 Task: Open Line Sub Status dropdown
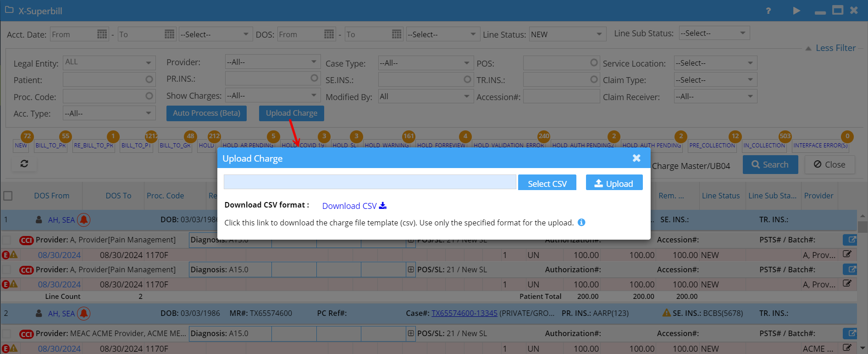(x=714, y=33)
